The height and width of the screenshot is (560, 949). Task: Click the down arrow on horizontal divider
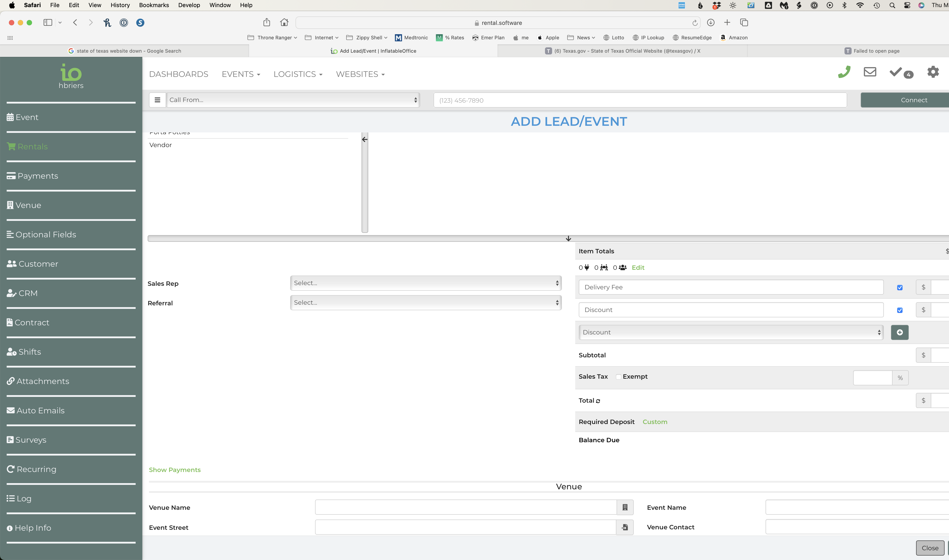tap(568, 238)
